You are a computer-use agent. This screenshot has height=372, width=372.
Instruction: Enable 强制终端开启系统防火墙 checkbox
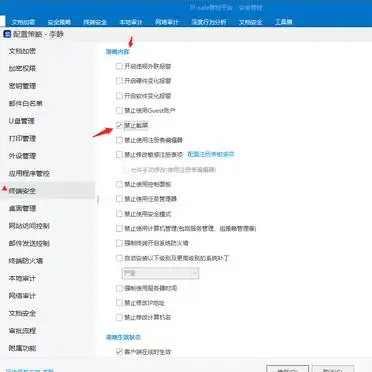point(119,243)
